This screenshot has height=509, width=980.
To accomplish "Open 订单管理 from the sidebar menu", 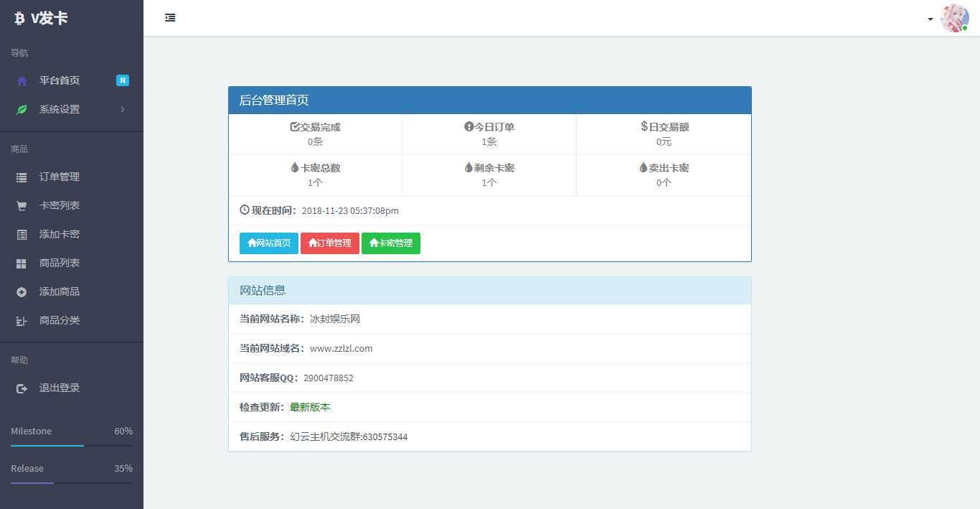I will coord(60,177).
